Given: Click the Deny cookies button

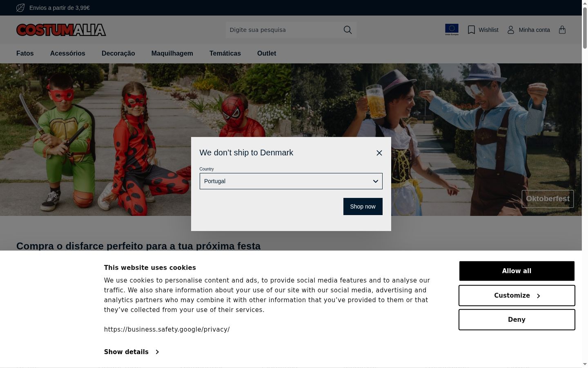Looking at the screenshot, I should (x=517, y=320).
